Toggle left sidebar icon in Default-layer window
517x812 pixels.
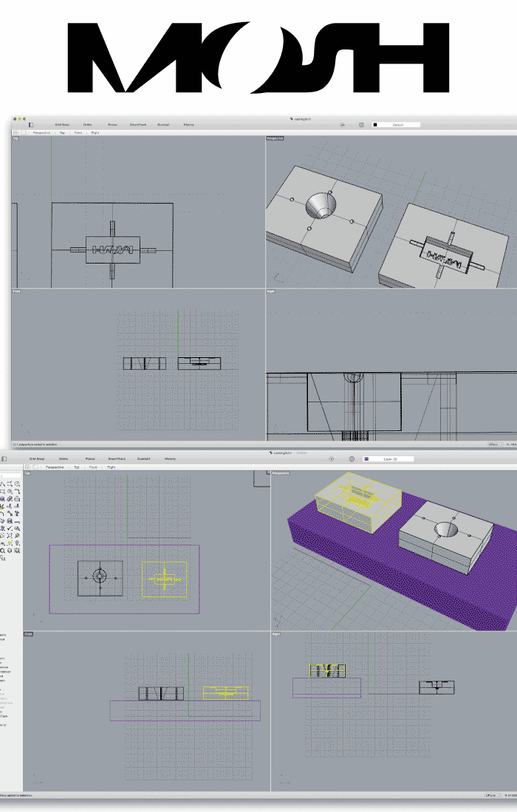30,125
